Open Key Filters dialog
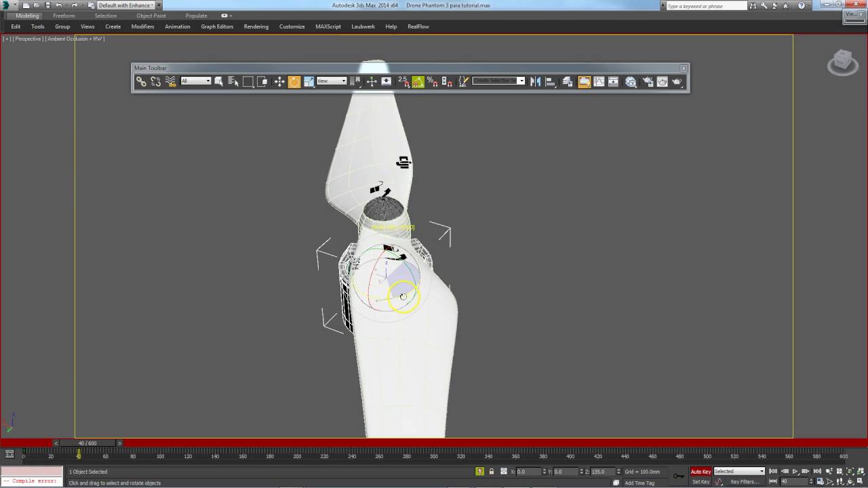This screenshot has width=868, height=488. 745,482
